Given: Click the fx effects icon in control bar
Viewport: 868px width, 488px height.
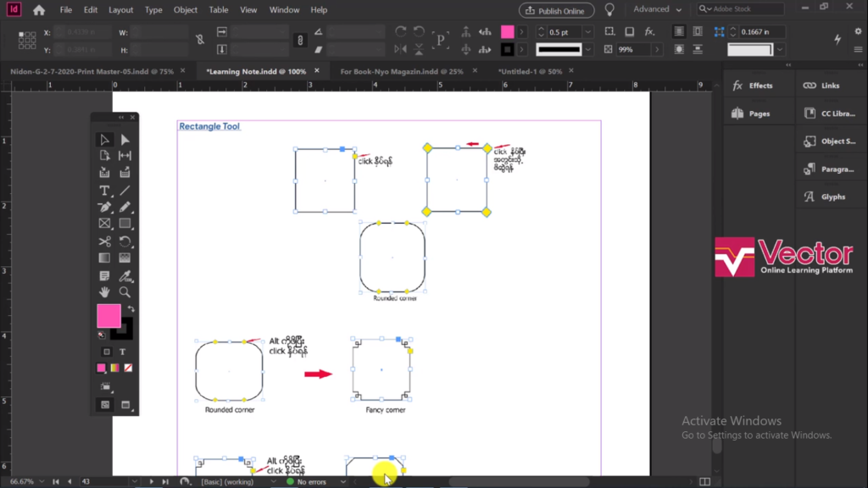Looking at the screenshot, I should tap(649, 31).
